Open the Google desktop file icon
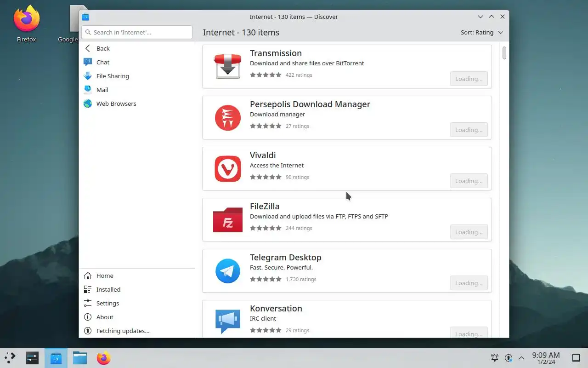This screenshot has height=368, width=588. point(74,23)
